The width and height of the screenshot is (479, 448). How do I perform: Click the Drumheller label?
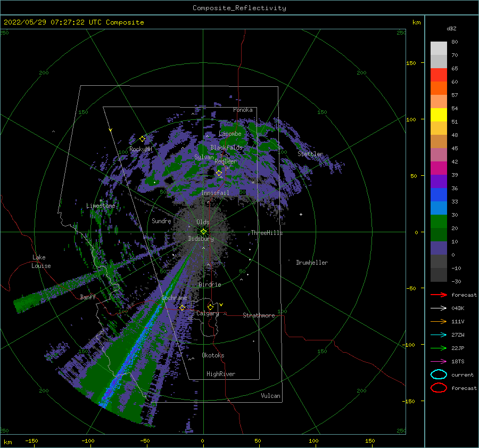pyautogui.click(x=312, y=263)
